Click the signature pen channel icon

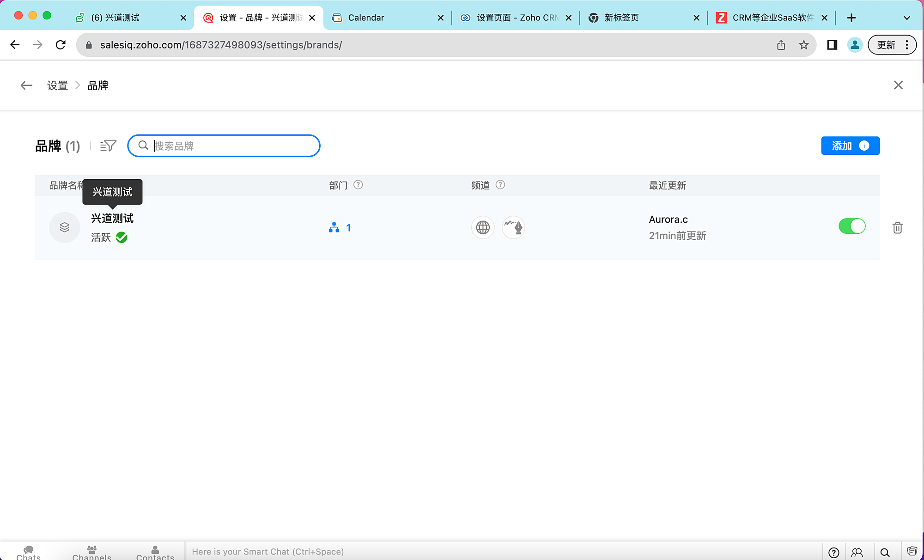click(513, 227)
